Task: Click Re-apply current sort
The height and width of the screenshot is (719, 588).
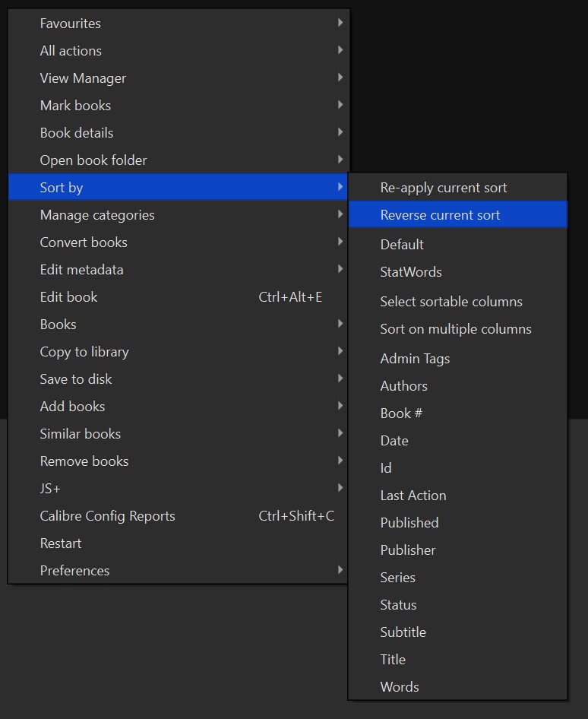Action: click(x=444, y=188)
